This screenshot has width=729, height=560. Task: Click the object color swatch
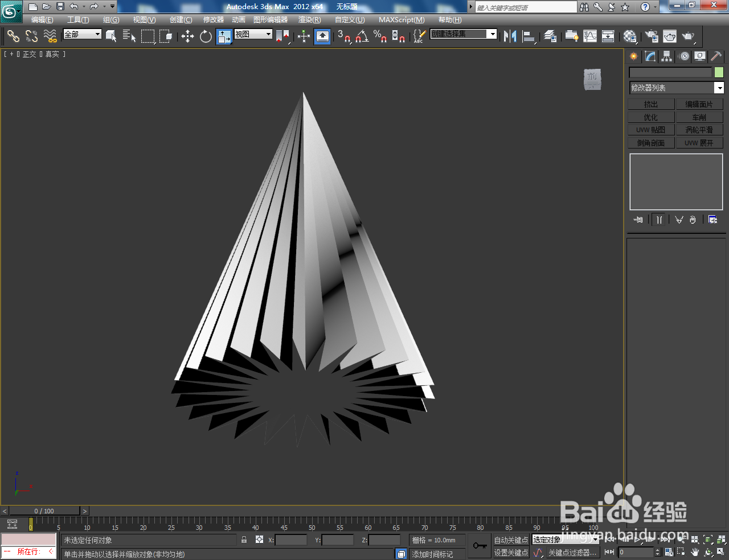tap(719, 72)
